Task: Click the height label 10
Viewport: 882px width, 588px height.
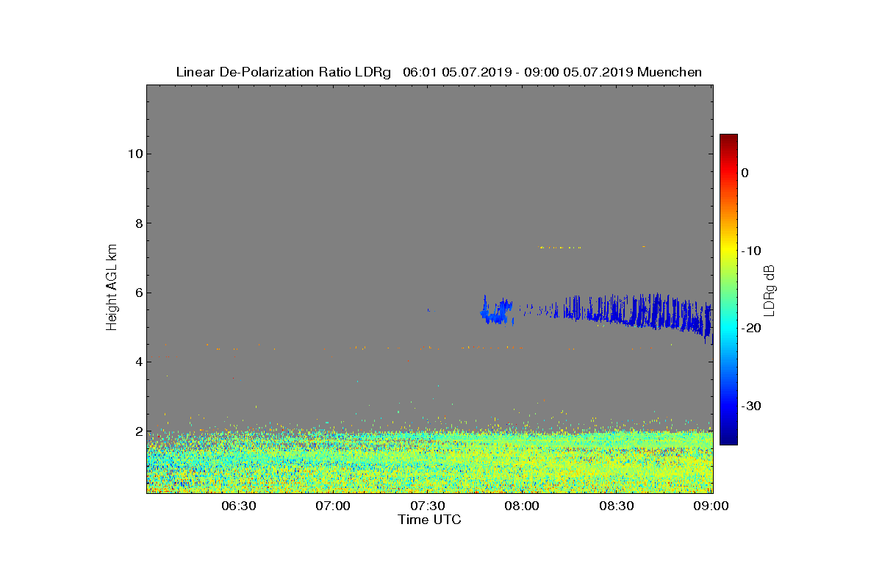Action: [135, 154]
